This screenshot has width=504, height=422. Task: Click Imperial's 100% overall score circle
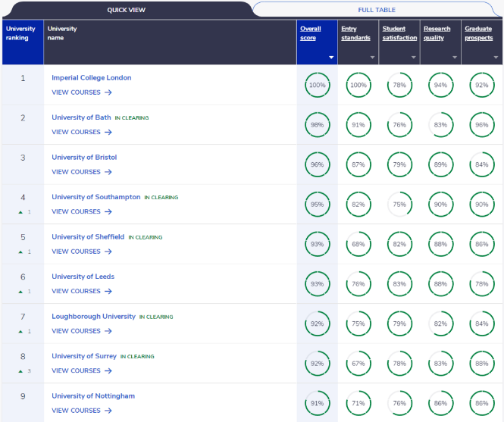(x=318, y=85)
